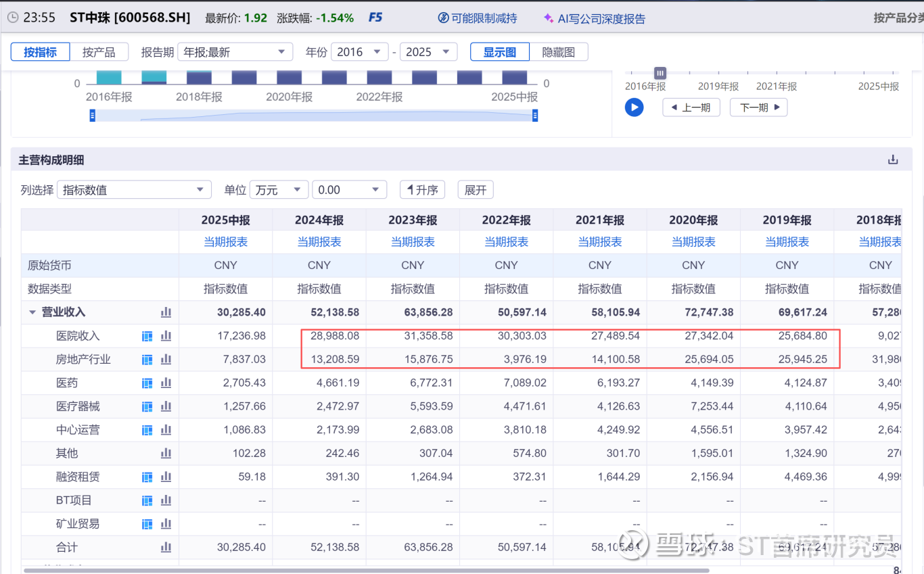Switch to 按产品 view
Viewport: 924px width, 574px height.
point(98,52)
